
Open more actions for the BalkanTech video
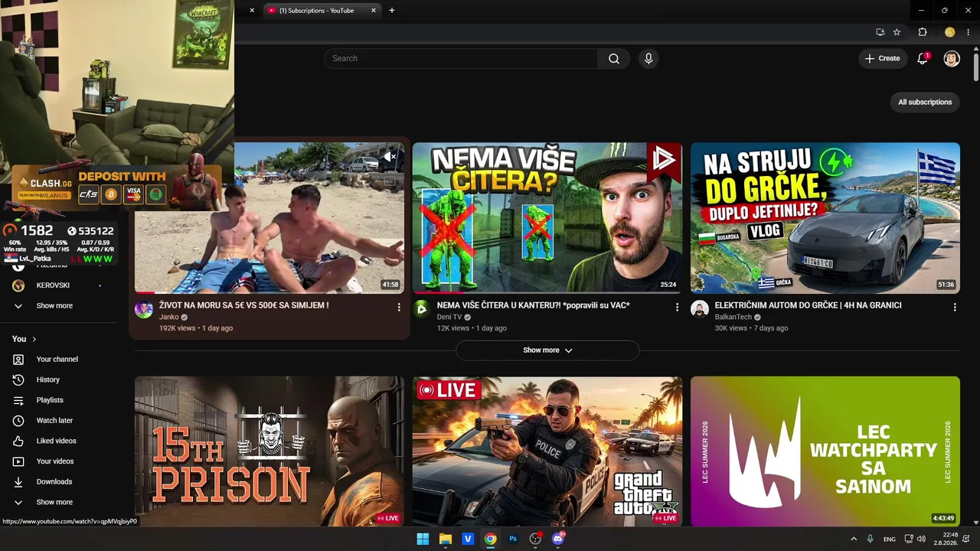(x=955, y=307)
